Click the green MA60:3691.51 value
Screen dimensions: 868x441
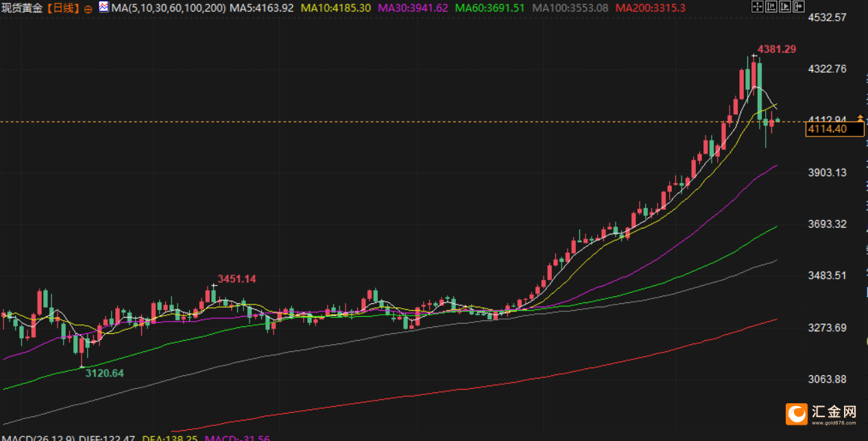point(490,8)
